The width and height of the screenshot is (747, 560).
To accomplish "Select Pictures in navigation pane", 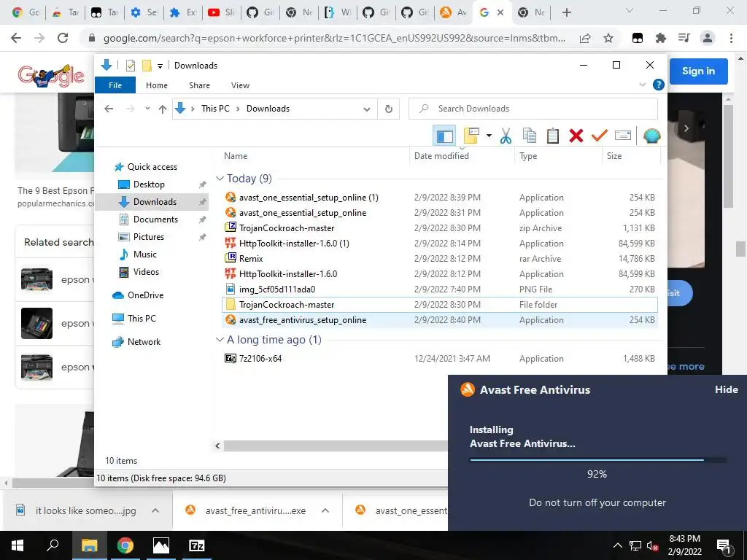I will (148, 237).
